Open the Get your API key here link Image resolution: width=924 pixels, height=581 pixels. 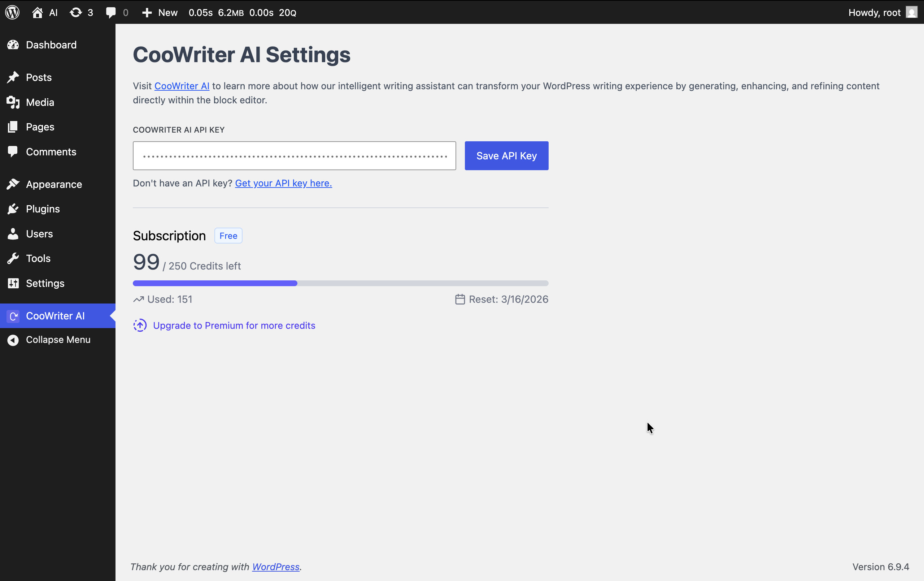[x=283, y=183]
